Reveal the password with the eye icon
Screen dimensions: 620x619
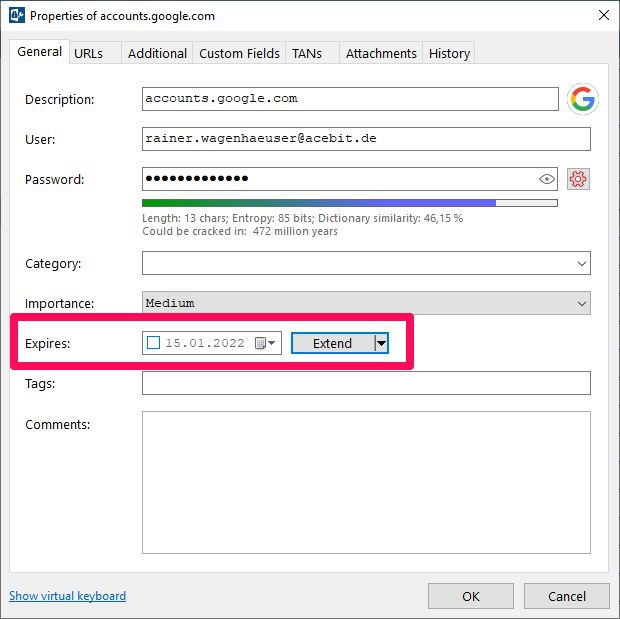pos(547,179)
